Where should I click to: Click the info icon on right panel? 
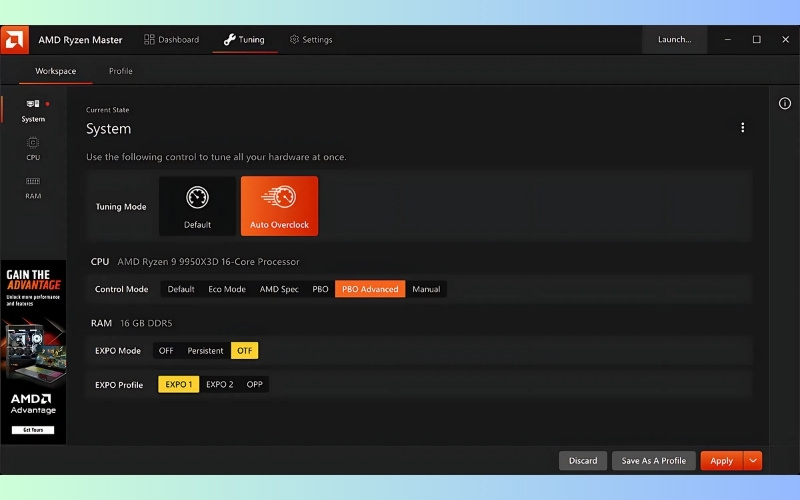[x=784, y=103]
